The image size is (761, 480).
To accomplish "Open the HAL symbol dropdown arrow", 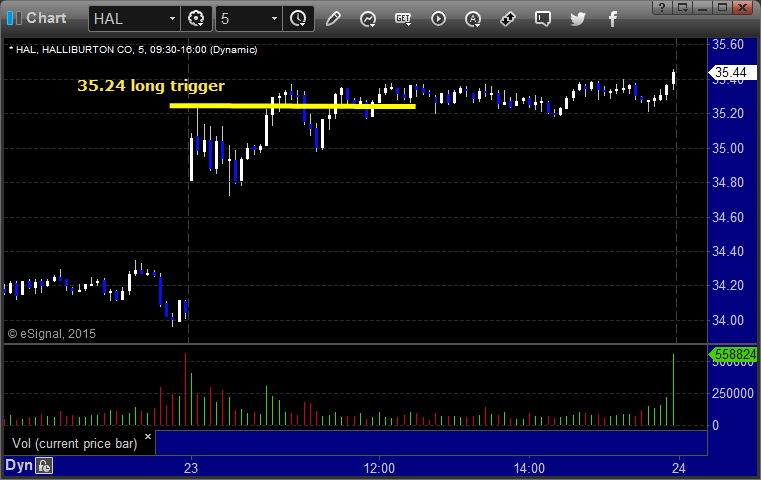I will point(172,19).
